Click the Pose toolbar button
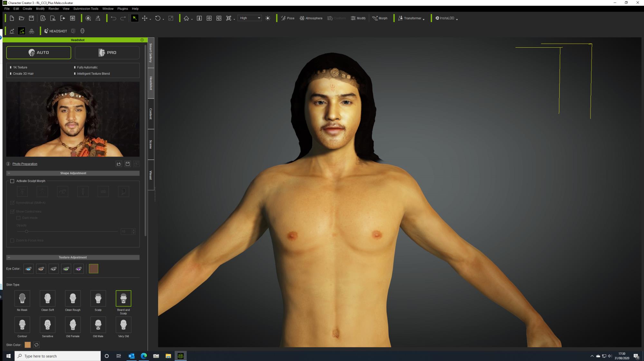This screenshot has width=644, height=361. coord(288,18)
